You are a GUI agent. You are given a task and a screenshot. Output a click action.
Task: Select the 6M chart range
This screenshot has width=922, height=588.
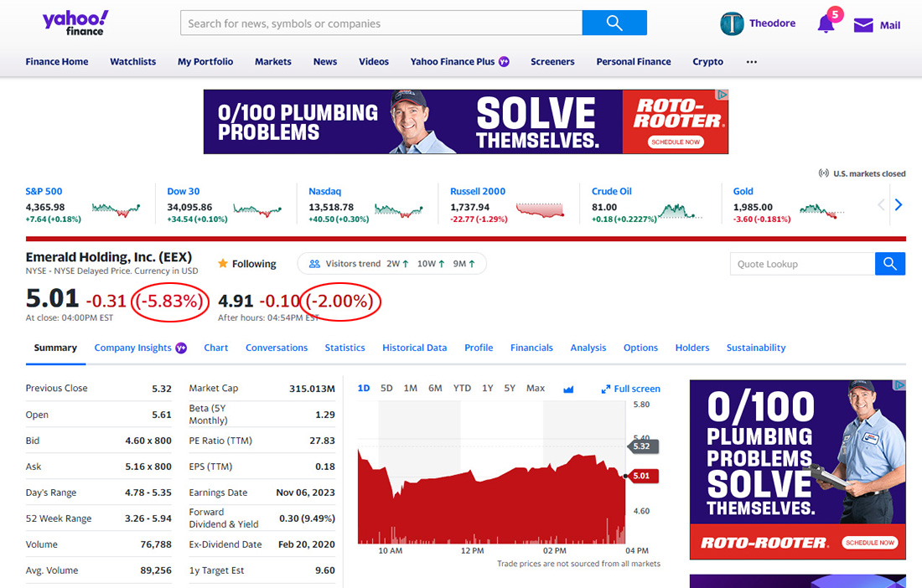[435, 389]
